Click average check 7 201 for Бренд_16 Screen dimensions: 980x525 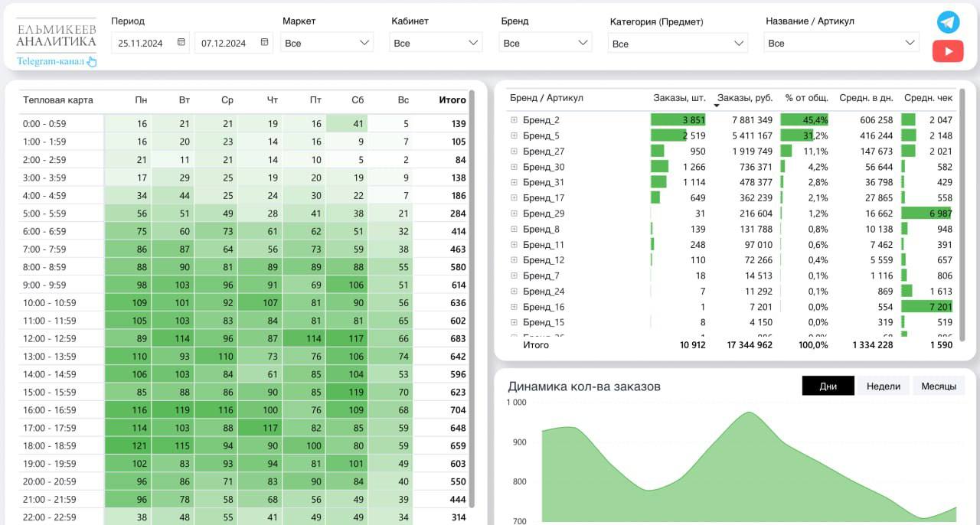927,307
